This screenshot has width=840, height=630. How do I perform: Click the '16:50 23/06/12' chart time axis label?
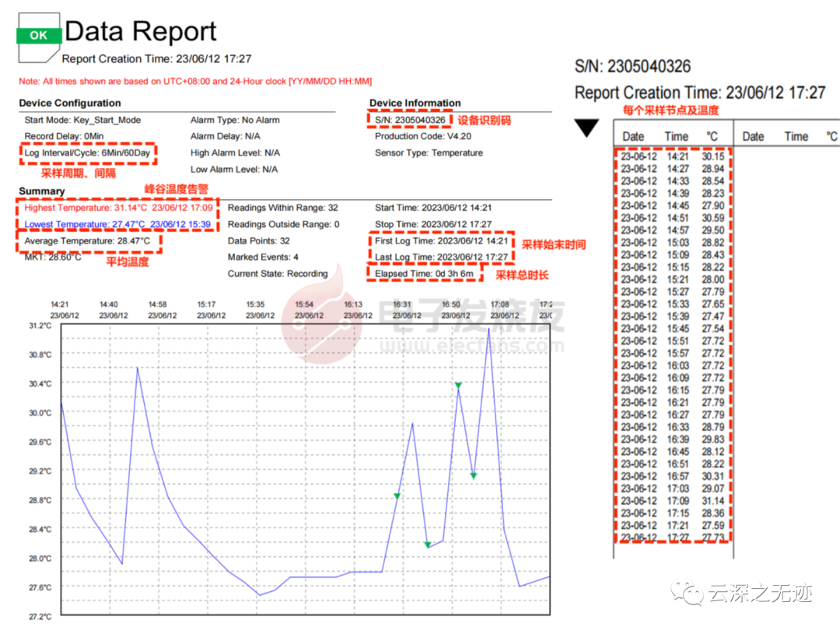pyautogui.click(x=455, y=310)
